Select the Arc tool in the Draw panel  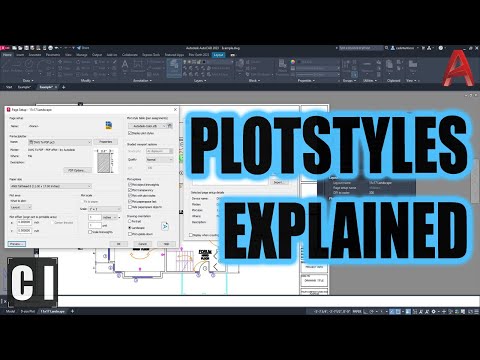(x=41, y=65)
